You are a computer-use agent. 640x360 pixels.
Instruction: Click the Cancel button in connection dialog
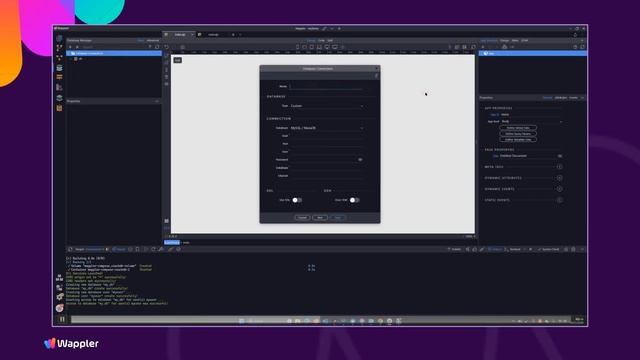pyautogui.click(x=302, y=218)
